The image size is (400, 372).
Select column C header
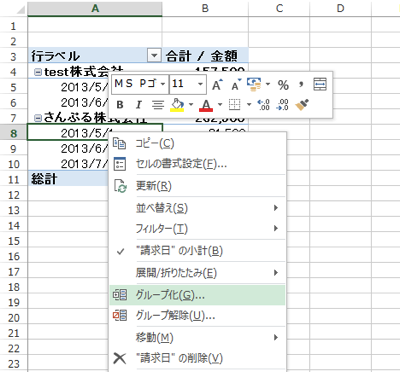coord(279,8)
